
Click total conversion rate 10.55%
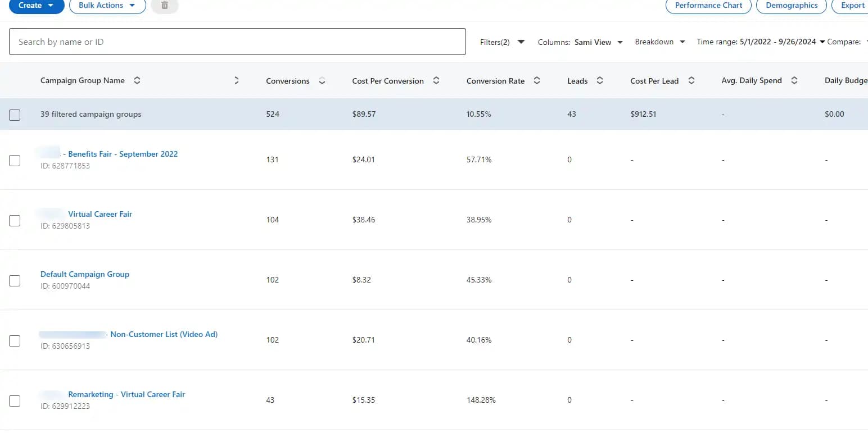click(479, 114)
